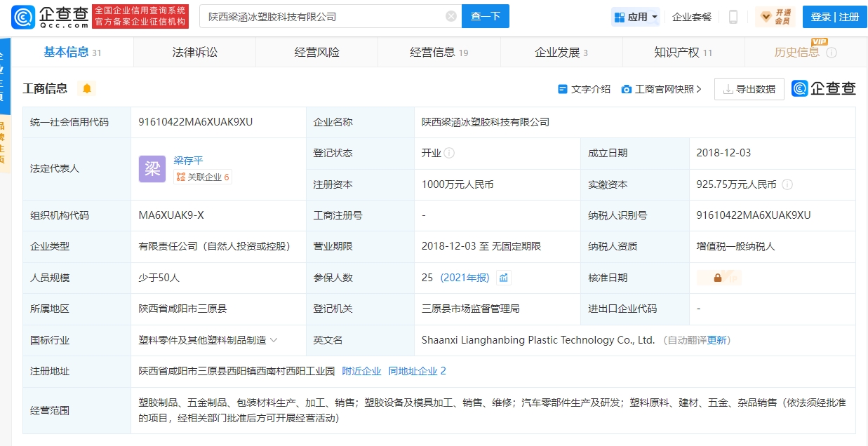Expand 工商官网快照 arrow

(x=698, y=89)
